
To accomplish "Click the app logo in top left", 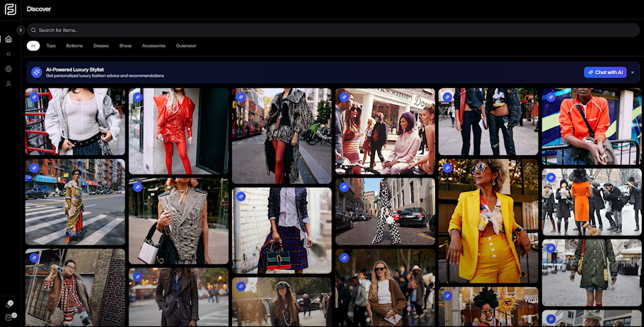I will [x=10, y=9].
